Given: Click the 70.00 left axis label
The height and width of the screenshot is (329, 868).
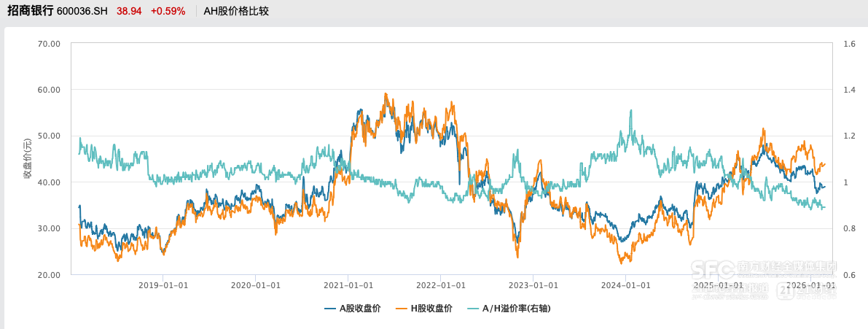Looking at the screenshot, I should (49, 44).
